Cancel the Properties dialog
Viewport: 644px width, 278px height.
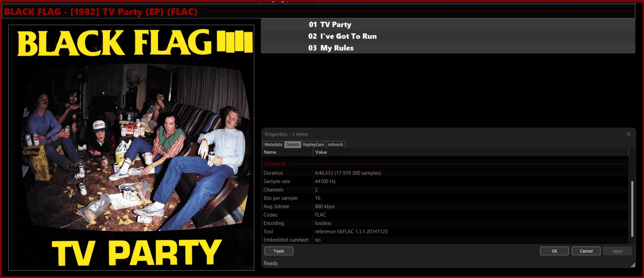pyautogui.click(x=586, y=251)
